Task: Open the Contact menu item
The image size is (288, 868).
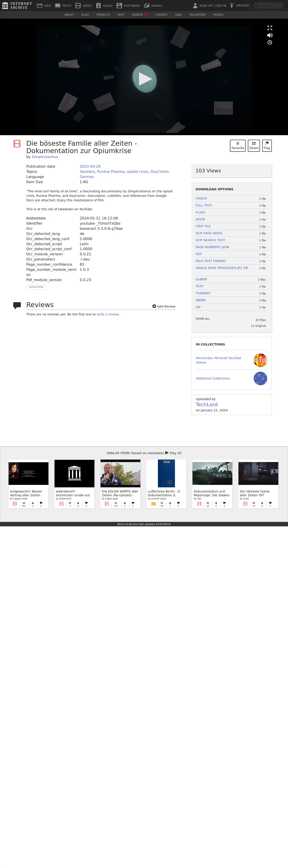Action: tap(161, 15)
